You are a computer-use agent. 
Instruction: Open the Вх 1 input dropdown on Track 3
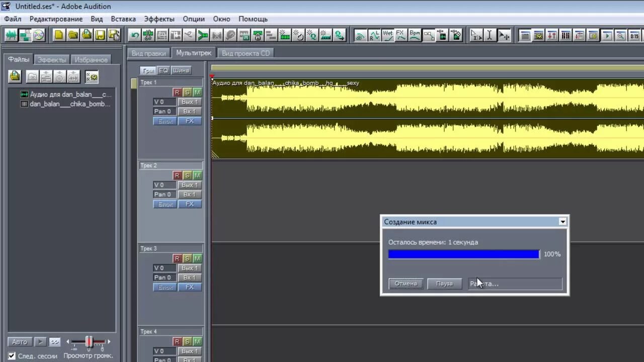coord(190,277)
